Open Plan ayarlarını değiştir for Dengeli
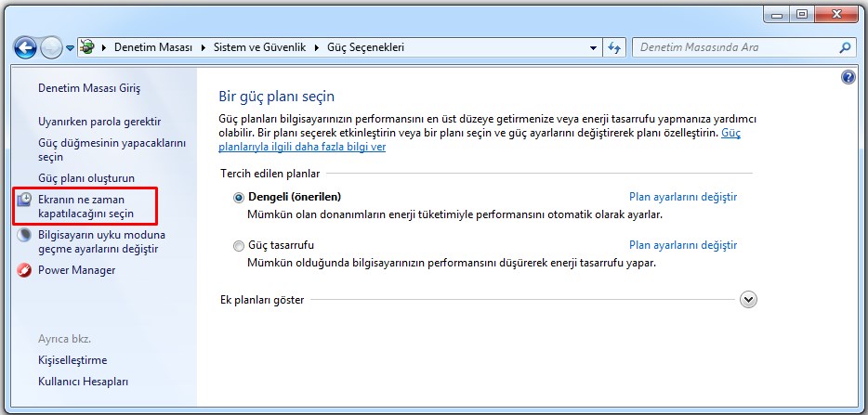Screen dimensions: 868x415 (682, 197)
